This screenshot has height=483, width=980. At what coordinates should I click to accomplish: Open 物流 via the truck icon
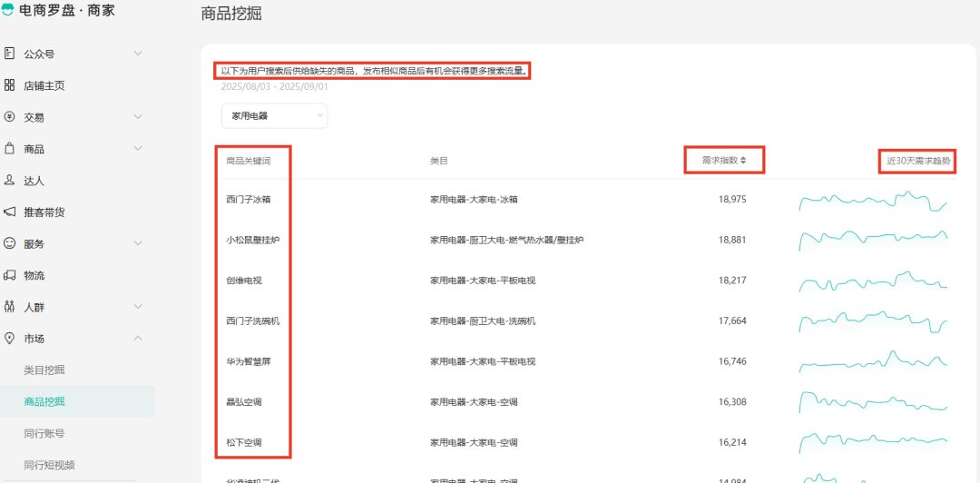pyautogui.click(x=10, y=275)
